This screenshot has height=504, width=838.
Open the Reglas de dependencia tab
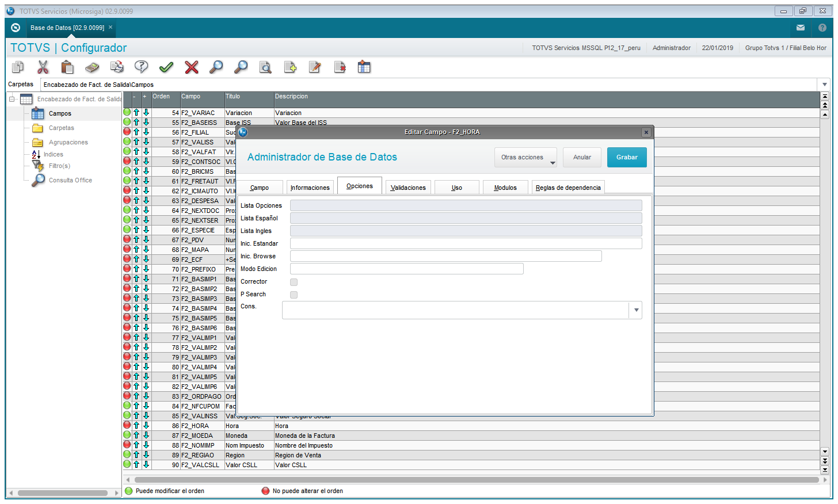[x=568, y=188]
